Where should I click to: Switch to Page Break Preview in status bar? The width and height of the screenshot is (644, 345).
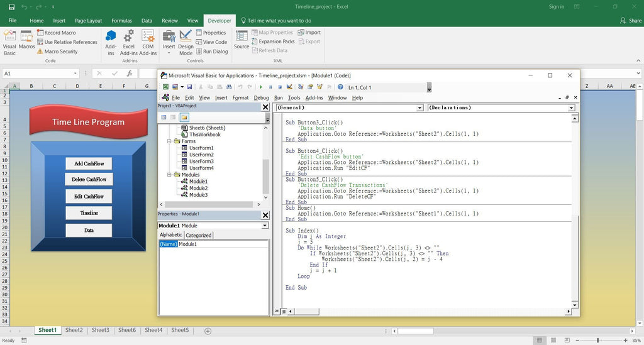tap(567, 341)
